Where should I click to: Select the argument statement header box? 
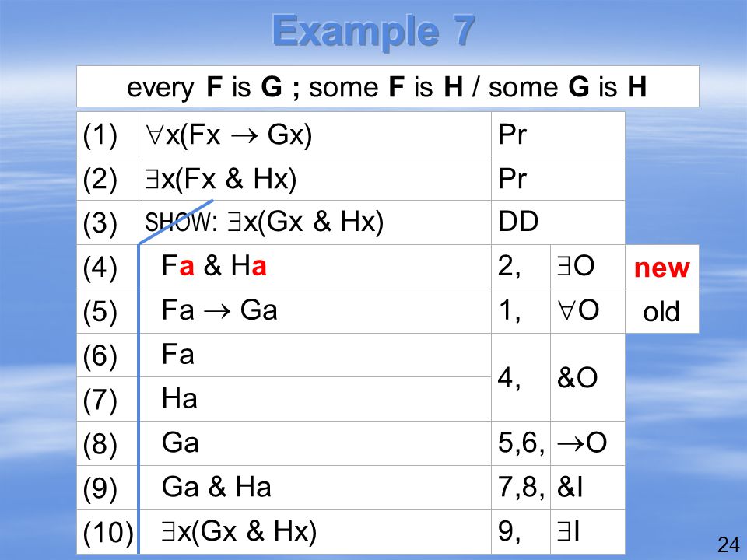(388, 86)
